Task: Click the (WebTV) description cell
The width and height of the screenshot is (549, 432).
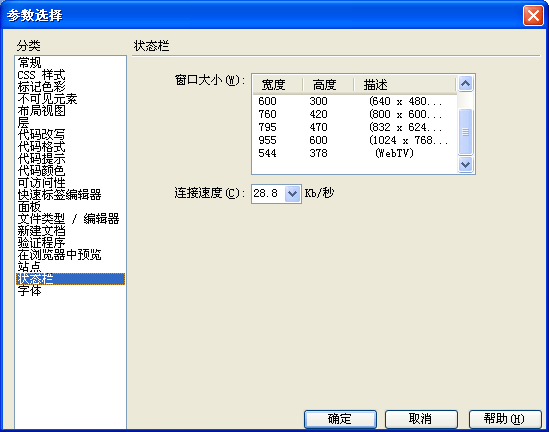Action: 394,153
